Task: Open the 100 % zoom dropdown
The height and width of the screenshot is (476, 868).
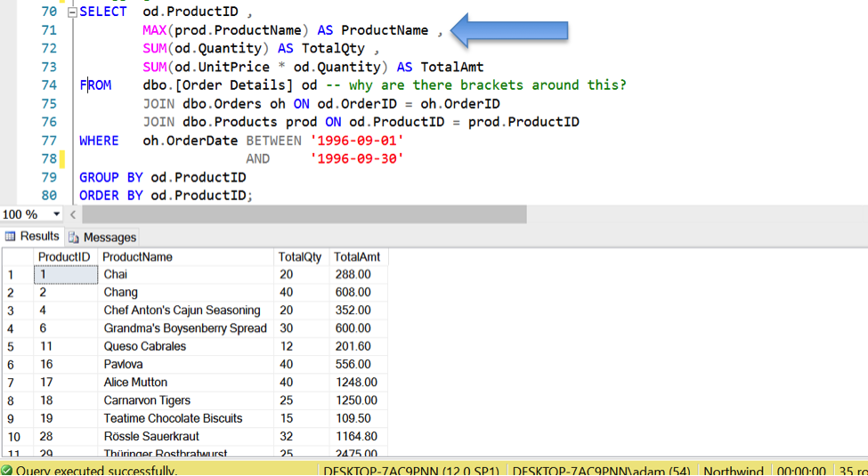Action: pyautogui.click(x=56, y=214)
